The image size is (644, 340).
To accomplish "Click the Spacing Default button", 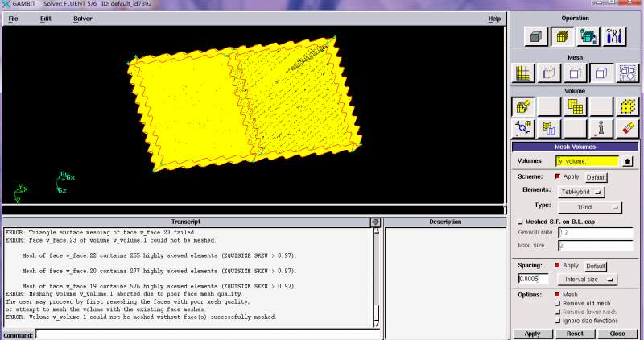I will point(596,267).
